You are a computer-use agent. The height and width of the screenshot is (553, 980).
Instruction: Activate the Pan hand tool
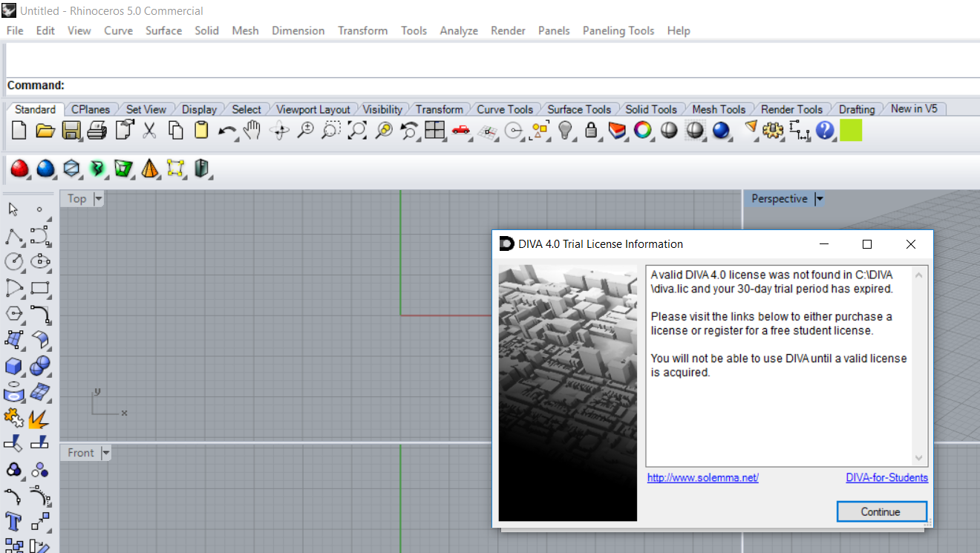(x=252, y=131)
